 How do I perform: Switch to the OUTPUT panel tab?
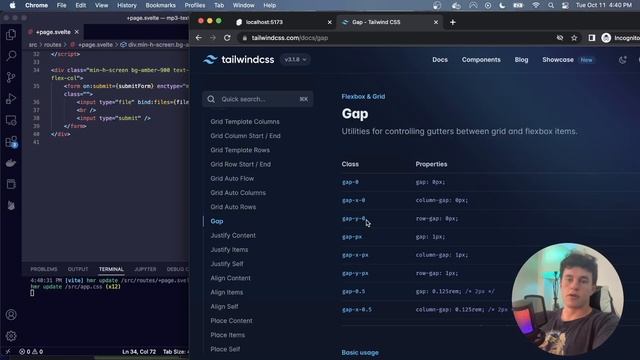[78, 269]
